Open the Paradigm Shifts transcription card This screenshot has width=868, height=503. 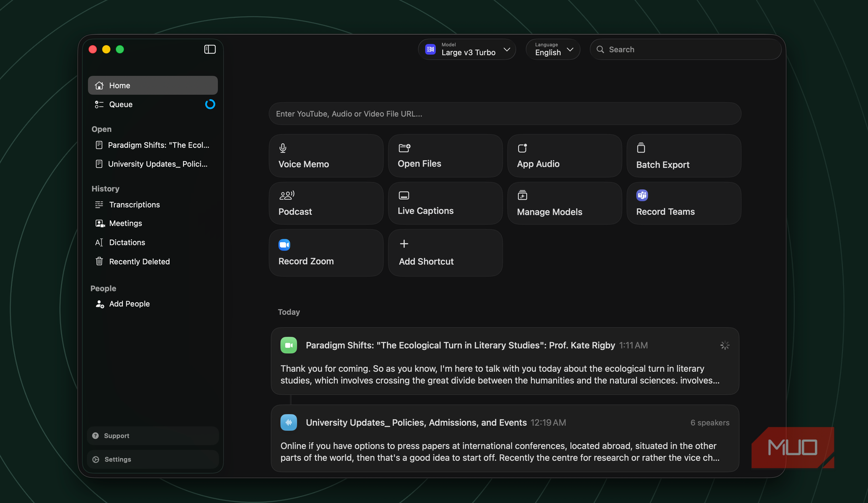point(505,361)
